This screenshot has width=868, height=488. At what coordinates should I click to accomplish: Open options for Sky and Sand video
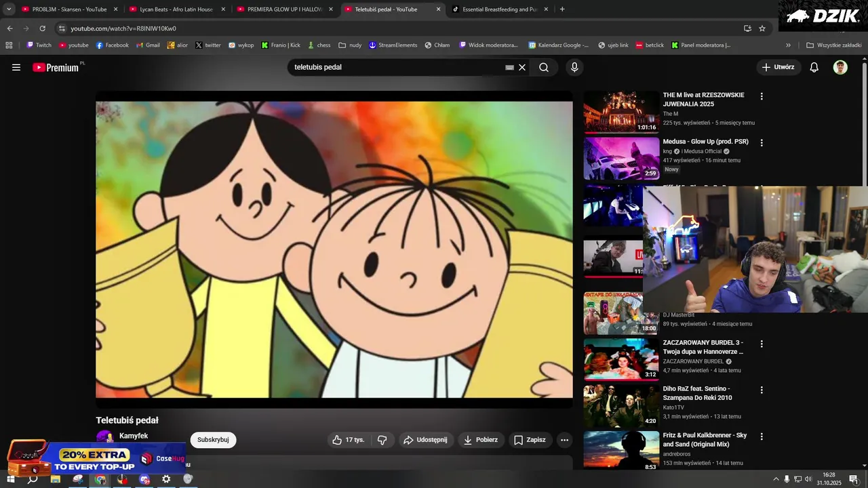(x=762, y=436)
